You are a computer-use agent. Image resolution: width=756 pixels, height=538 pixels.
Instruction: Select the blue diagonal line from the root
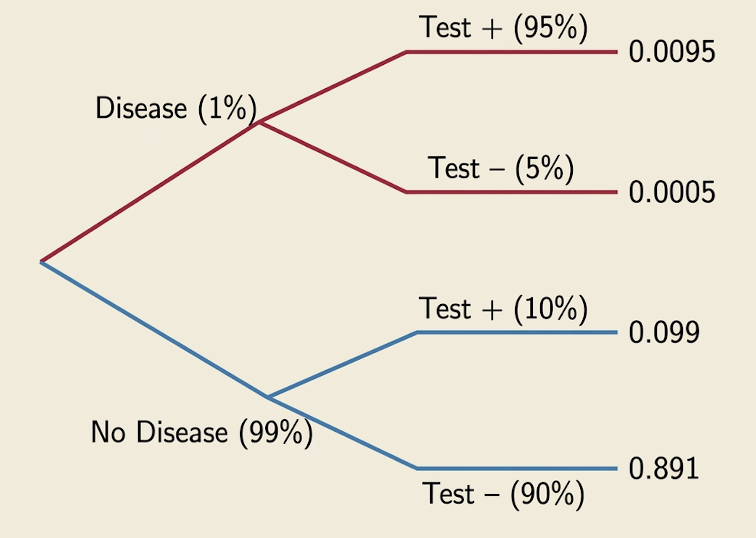tap(154, 329)
